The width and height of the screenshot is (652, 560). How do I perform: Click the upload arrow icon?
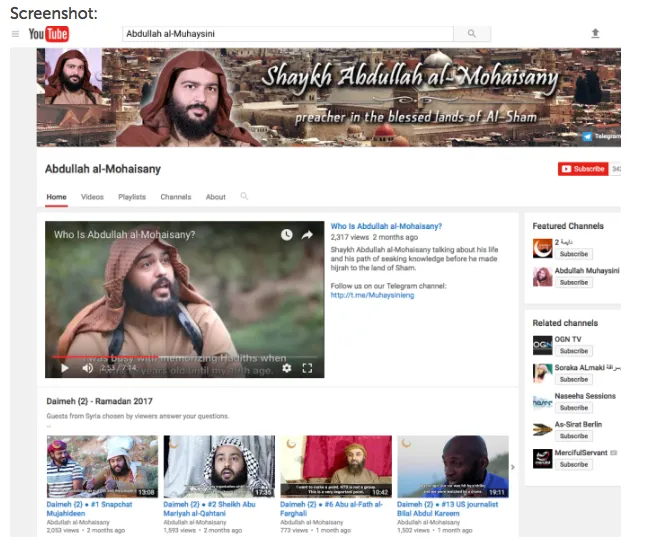click(x=595, y=33)
